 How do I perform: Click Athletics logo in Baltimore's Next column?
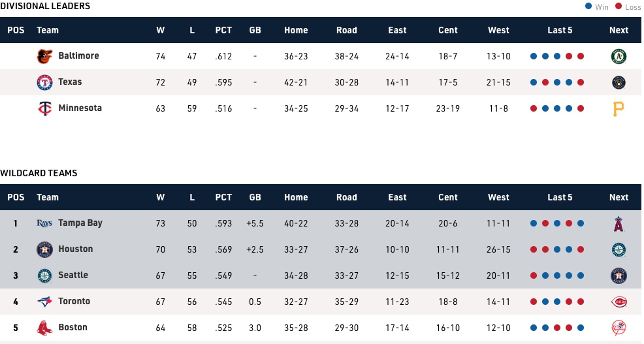pos(618,56)
